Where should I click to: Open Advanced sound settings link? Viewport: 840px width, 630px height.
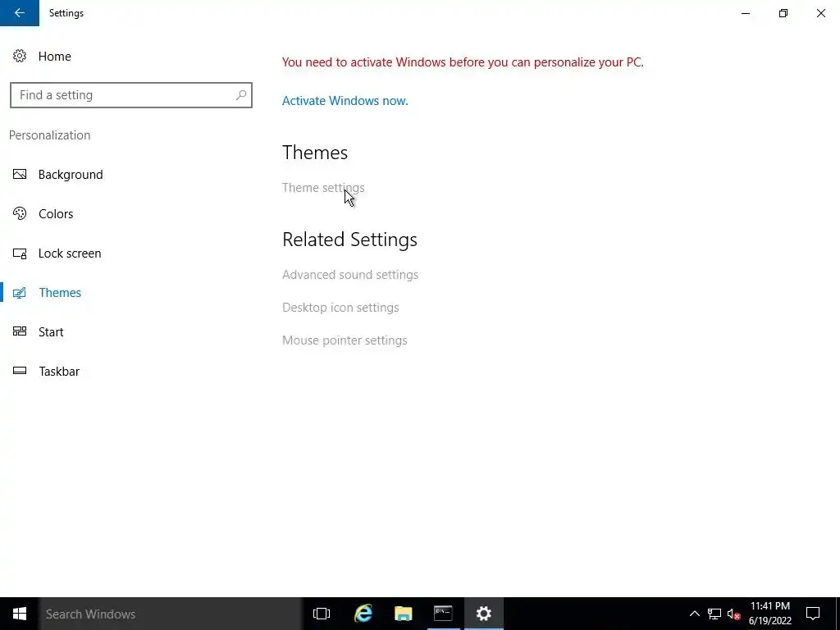349,274
